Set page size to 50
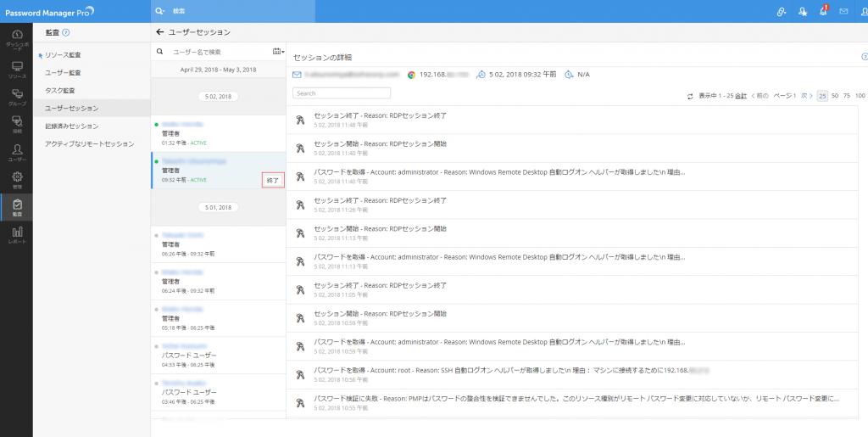 pyautogui.click(x=835, y=96)
